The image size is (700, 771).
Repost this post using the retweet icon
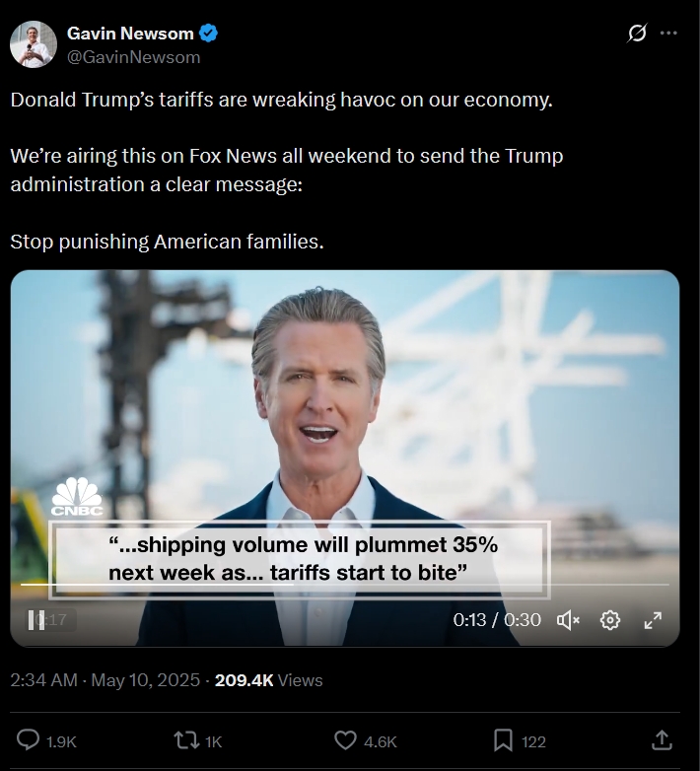[x=184, y=740]
